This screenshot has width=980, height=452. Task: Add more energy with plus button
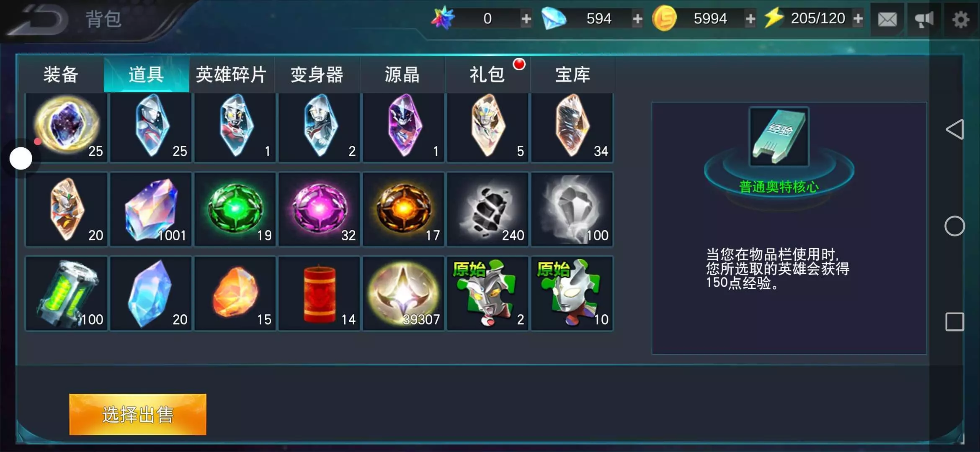[858, 19]
